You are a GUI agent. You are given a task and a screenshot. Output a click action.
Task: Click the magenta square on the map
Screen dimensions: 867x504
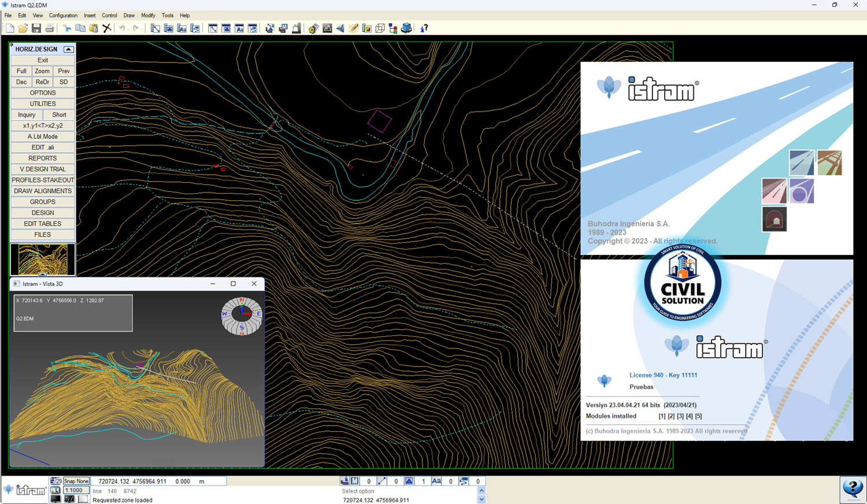point(380,121)
